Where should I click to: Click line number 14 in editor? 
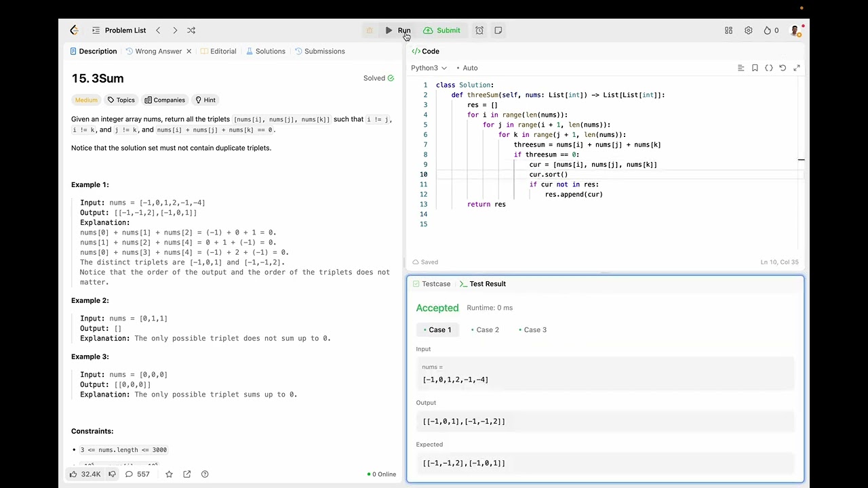423,214
